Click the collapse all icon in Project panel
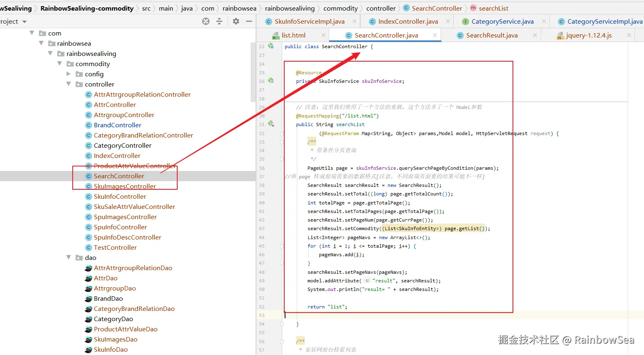Viewport: 644px width, 355px height. [219, 21]
